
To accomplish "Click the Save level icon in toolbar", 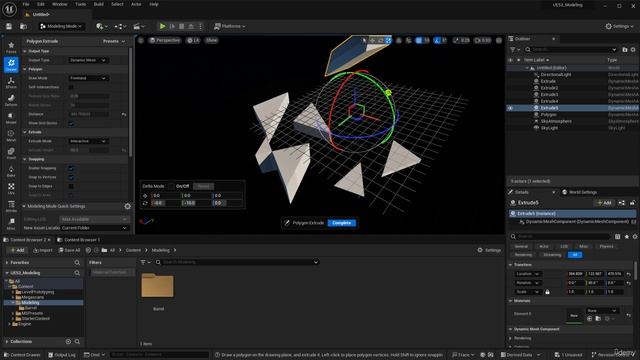I will pyautogui.click(x=9, y=26).
